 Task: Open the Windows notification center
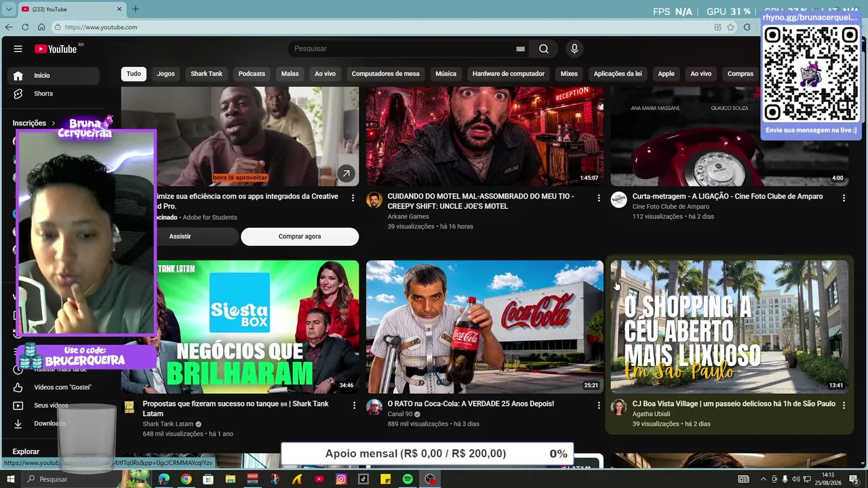[854, 479]
